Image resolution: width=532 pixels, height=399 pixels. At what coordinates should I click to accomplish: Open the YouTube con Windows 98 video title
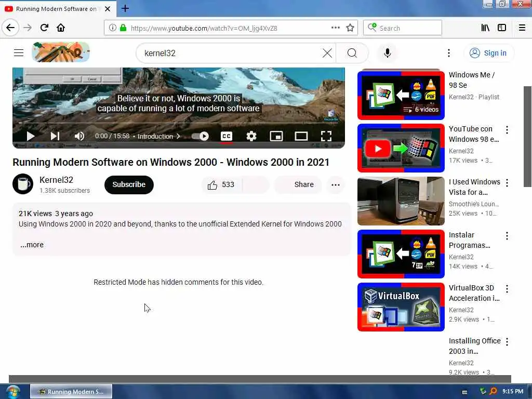(474, 134)
